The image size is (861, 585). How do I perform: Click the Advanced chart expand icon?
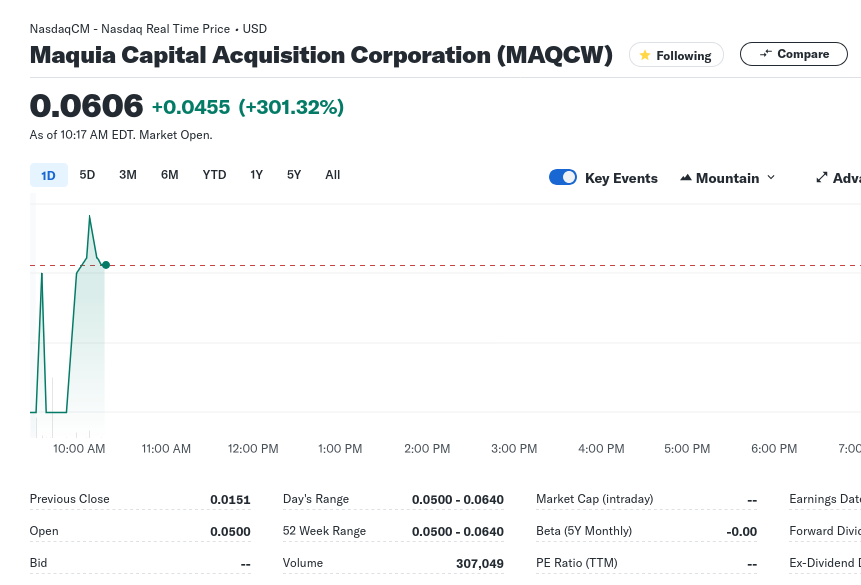[822, 178]
